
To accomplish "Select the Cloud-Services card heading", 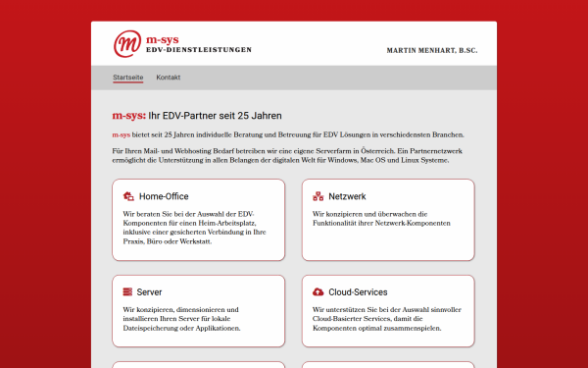I will (358, 292).
